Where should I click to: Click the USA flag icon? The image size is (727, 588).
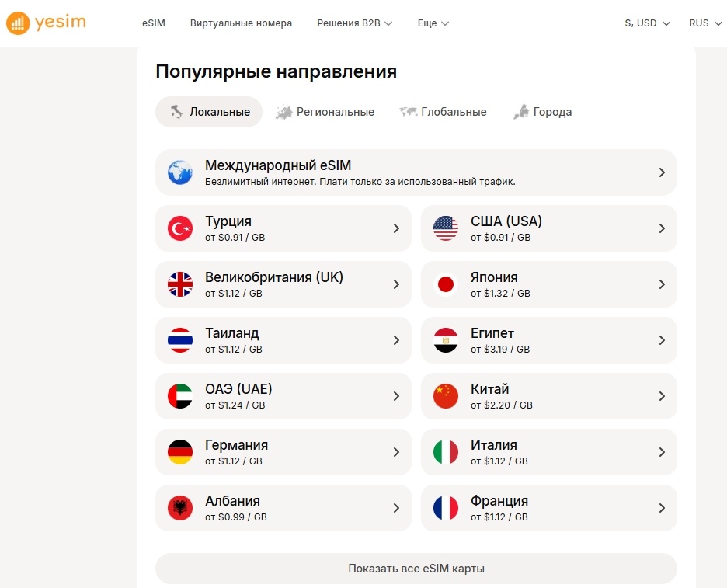click(446, 228)
